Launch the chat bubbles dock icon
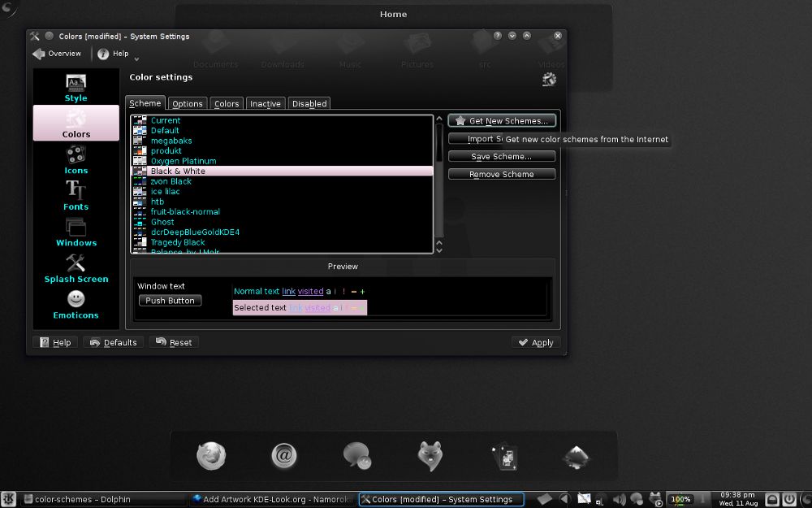 [x=356, y=456]
